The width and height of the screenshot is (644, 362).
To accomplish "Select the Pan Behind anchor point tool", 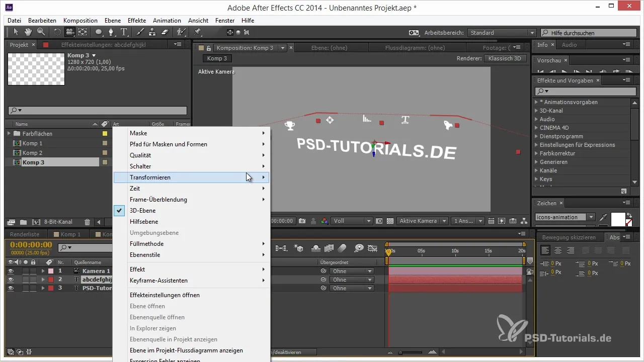I will [x=83, y=32].
